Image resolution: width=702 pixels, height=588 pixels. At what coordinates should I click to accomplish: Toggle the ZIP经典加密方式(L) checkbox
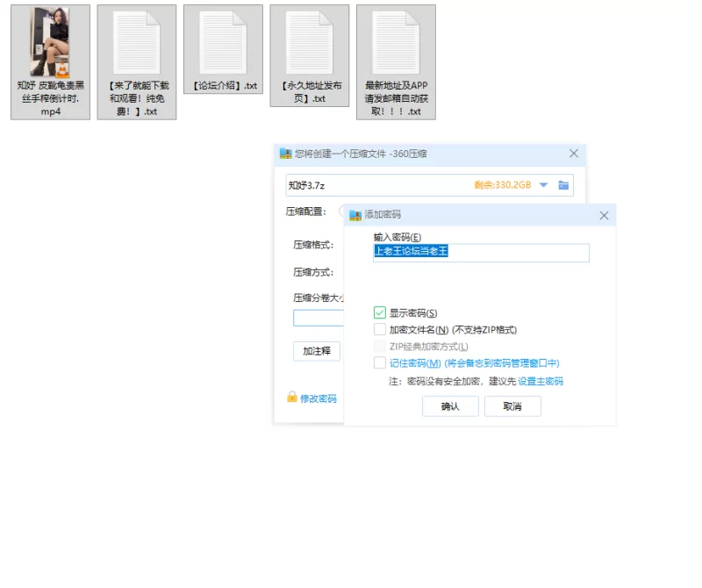380,346
